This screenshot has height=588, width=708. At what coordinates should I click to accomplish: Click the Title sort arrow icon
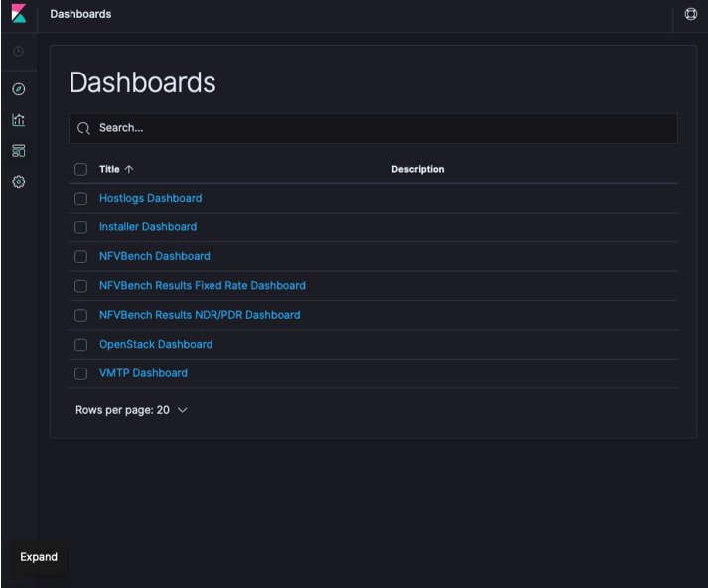tap(129, 169)
